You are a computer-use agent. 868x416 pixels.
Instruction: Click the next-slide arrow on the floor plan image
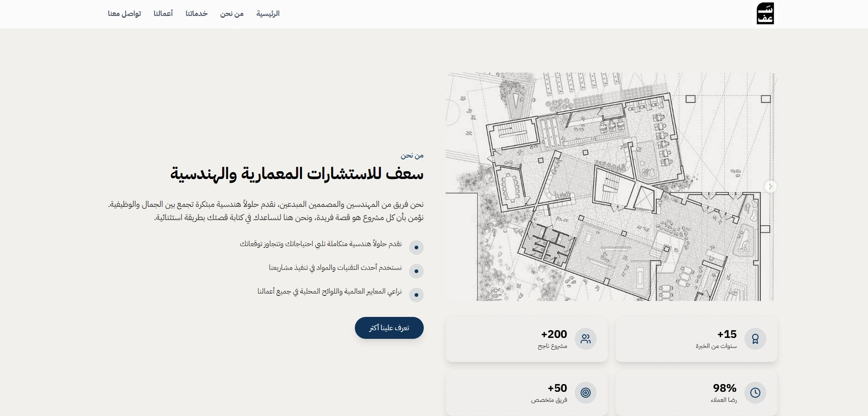[x=770, y=186]
